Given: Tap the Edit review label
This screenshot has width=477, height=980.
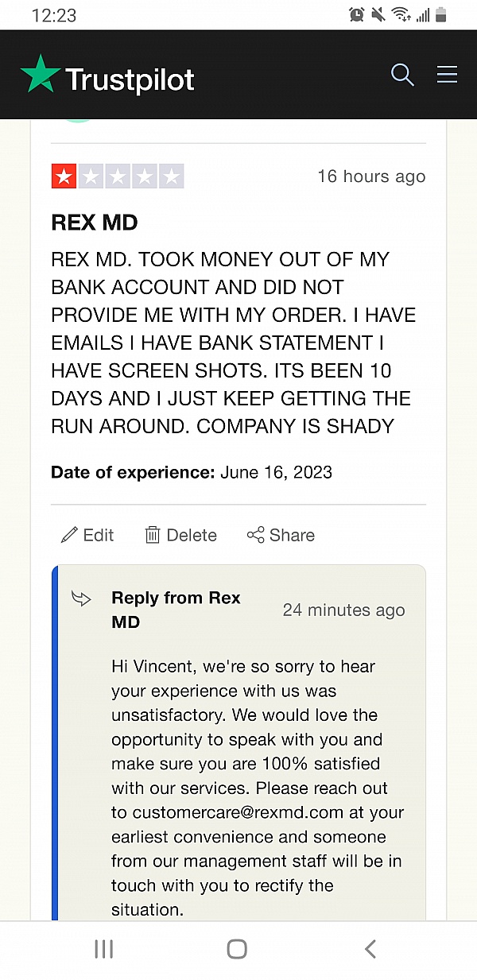Looking at the screenshot, I should click(99, 535).
